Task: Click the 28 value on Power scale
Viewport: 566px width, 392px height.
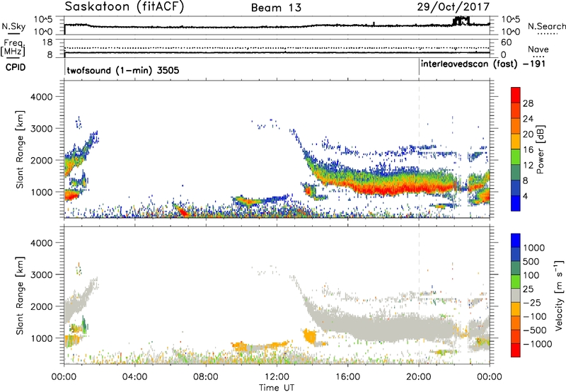Action: click(x=528, y=103)
